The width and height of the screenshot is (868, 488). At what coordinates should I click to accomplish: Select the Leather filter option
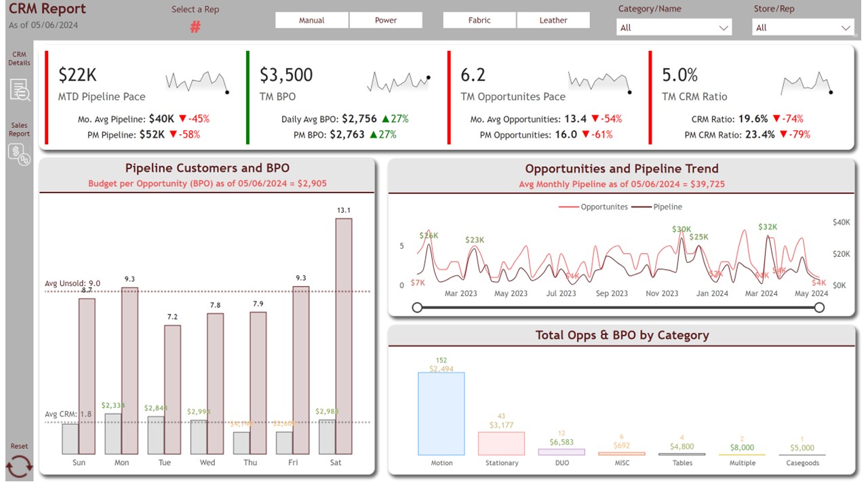(553, 20)
